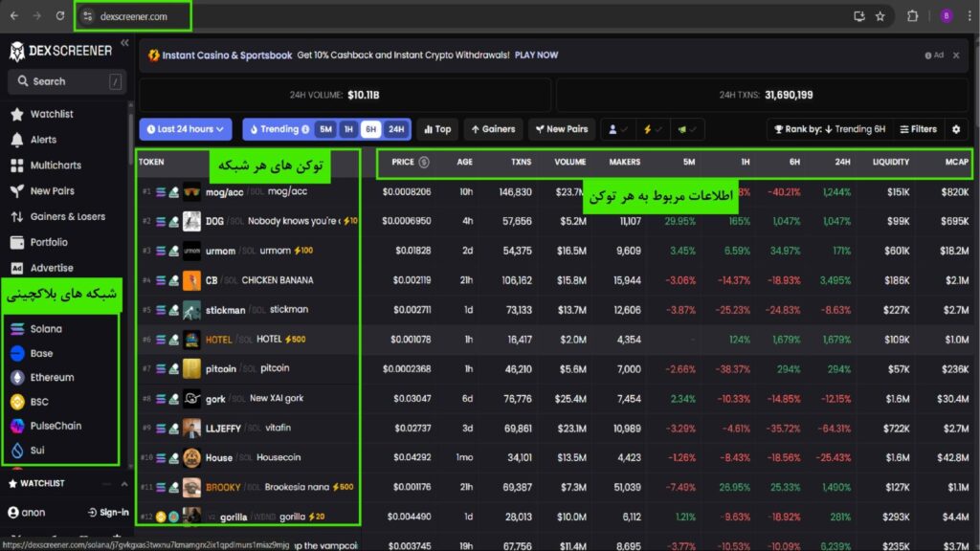Open Advertise page icon
This screenshot has height=551, width=980.
tap(17, 268)
